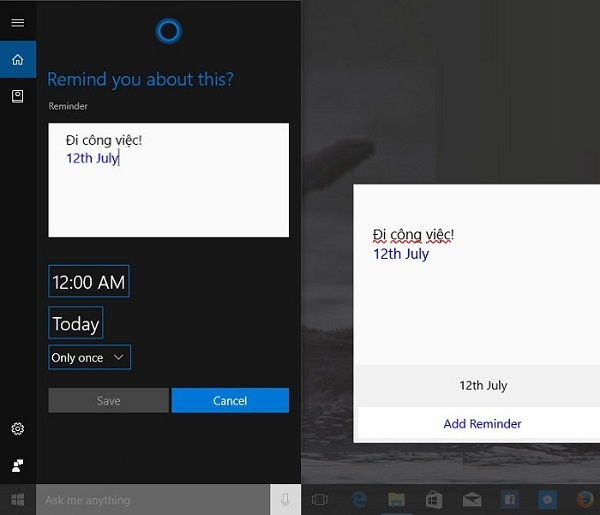Open the Today date picker
Screen dimensions: 600x515
click(x=76, y=323)
